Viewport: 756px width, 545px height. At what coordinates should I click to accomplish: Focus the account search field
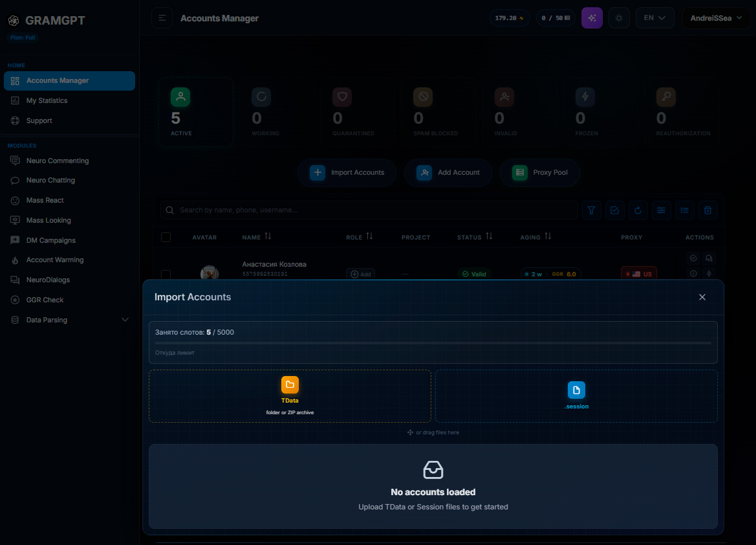369,210
